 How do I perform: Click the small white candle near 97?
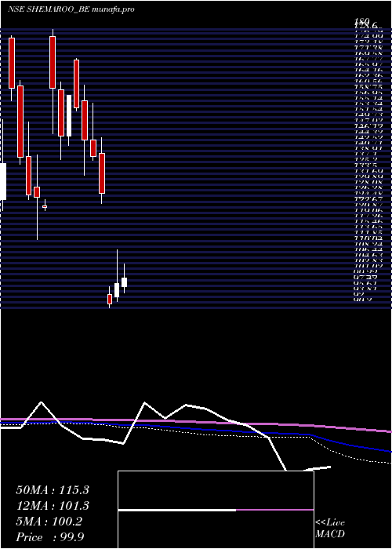[124, 282]
